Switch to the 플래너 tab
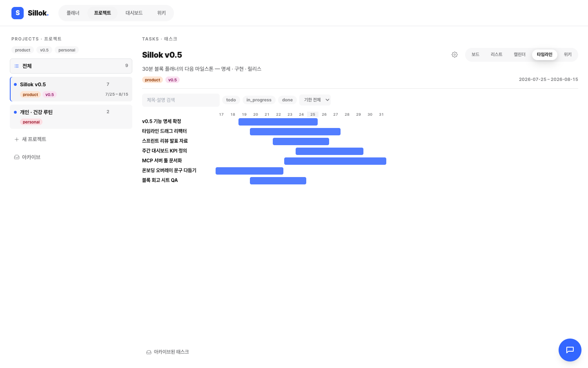 point(73,13)
